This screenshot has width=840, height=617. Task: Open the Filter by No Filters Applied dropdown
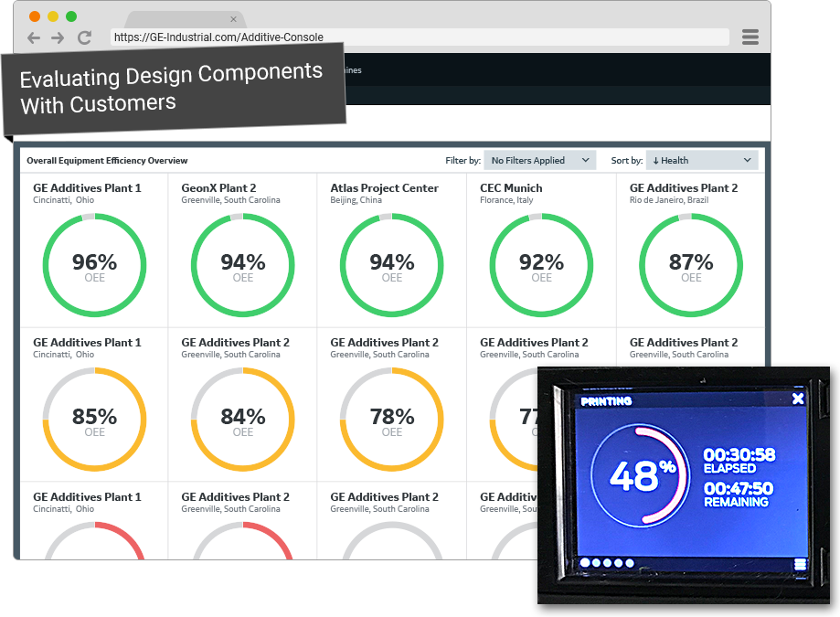tap(540, 160)
